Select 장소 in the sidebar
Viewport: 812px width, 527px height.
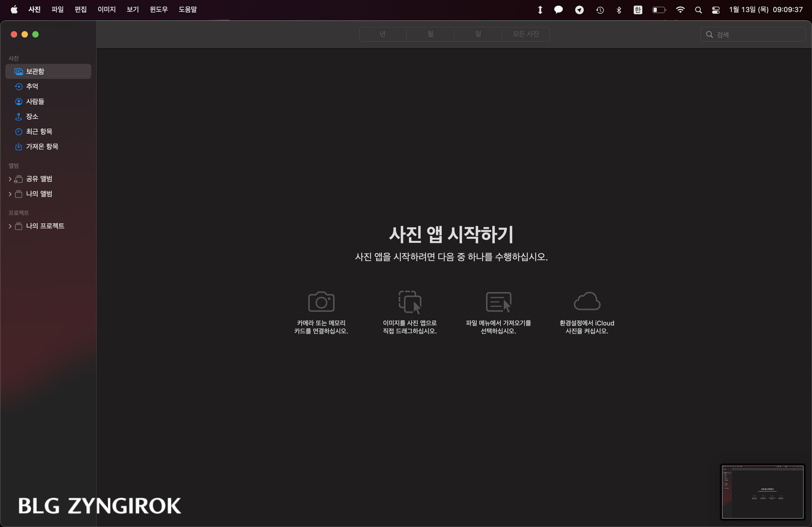(32, 117)
